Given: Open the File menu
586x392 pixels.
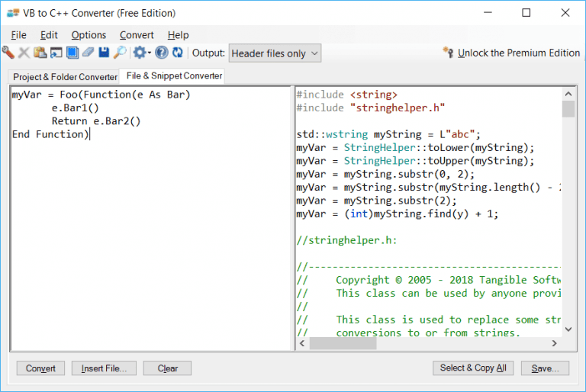Looking at the screenshot, I should coord(18,35).
